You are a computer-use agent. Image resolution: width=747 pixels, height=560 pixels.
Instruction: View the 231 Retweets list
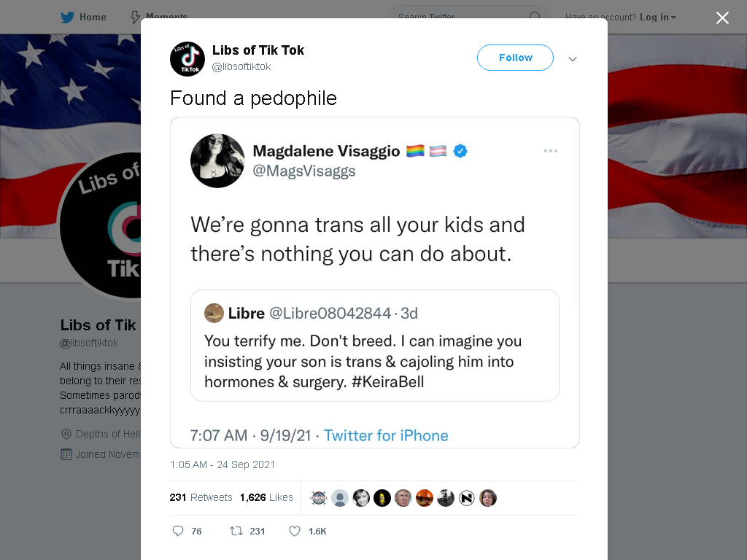click(x=201, y=497)
